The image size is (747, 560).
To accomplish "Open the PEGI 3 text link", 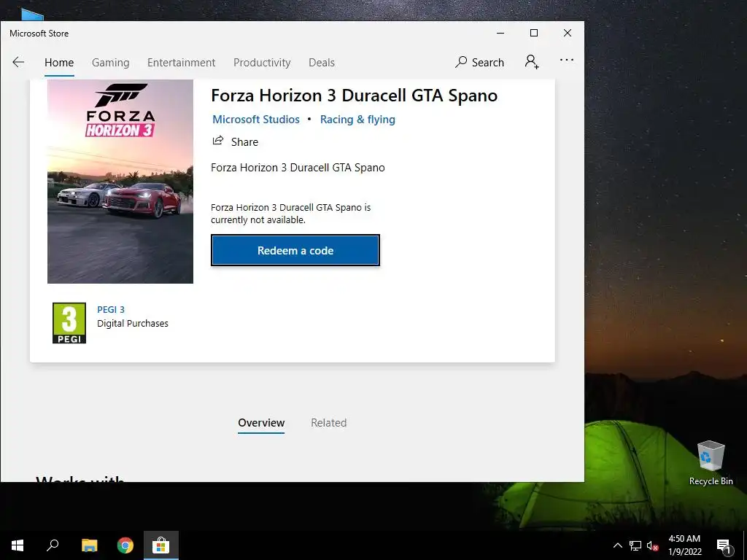I will click(x=111, y=309).
